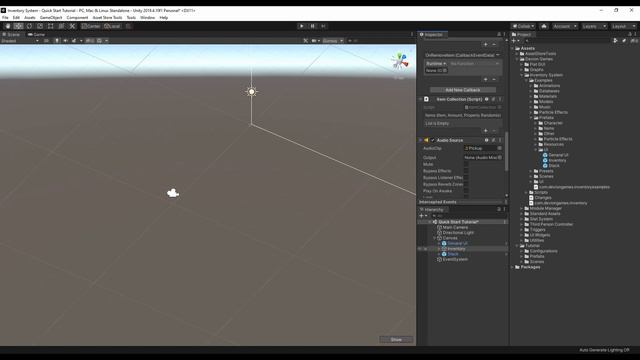Select EventSystem in the Hierarchy
640x360 pixels.
(455, 259)
